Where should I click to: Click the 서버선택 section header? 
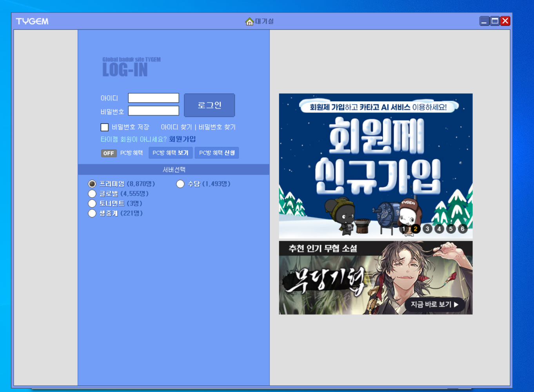coord(174,169)
